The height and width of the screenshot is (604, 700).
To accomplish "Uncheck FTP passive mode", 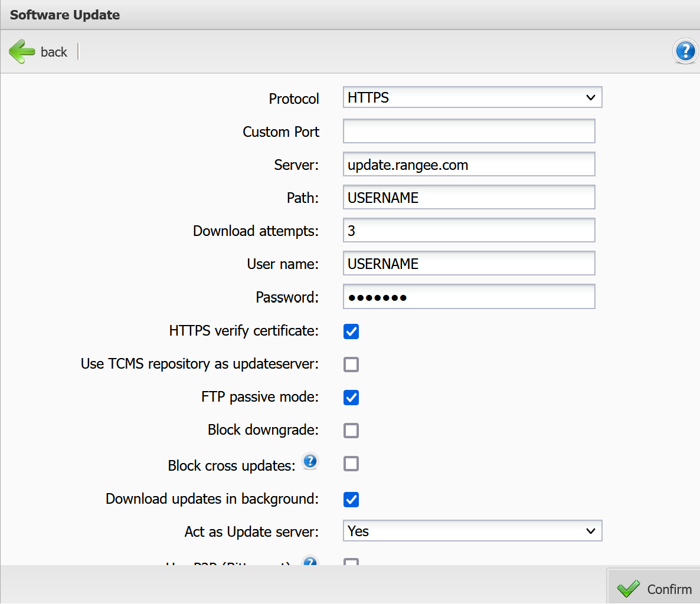I will pyautogui.click(x=351, y=398).
